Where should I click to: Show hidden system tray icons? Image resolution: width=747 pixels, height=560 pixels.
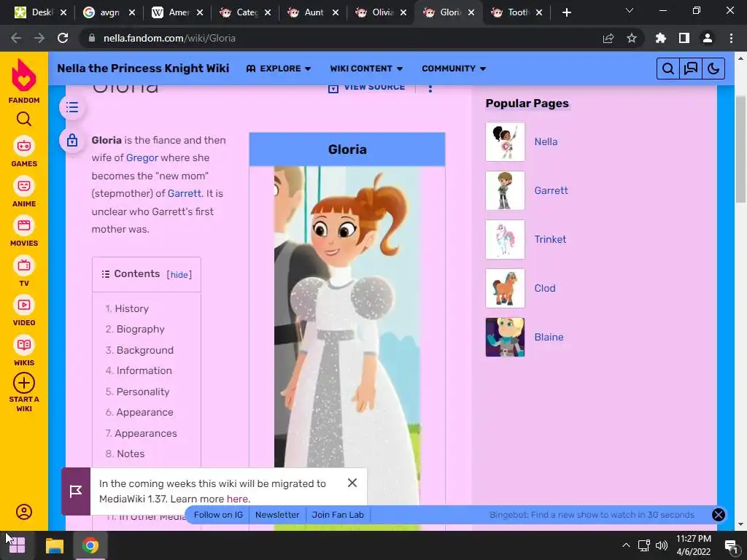[x=626, y=545]
